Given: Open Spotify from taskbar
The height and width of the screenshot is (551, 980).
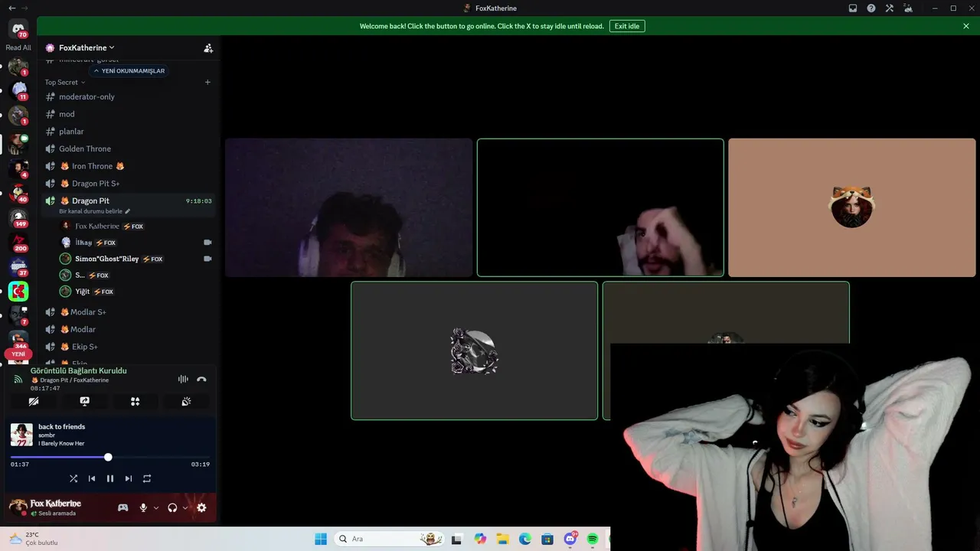Looking at the screenshot, I should [593, 539].
